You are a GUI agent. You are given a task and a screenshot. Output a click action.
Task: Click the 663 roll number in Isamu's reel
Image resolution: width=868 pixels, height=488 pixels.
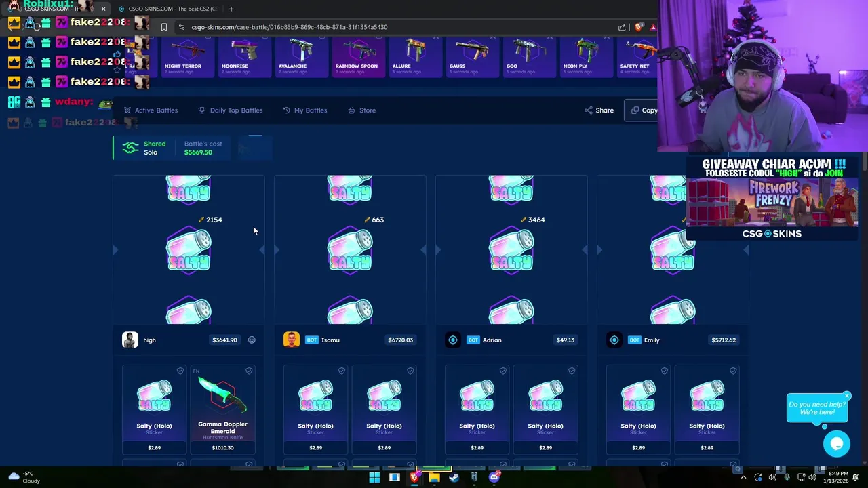378,220
